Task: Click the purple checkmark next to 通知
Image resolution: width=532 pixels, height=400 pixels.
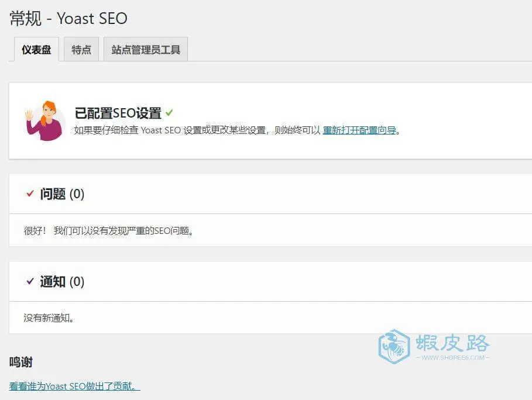Action: pyautogui.click(x=30, y=281)
